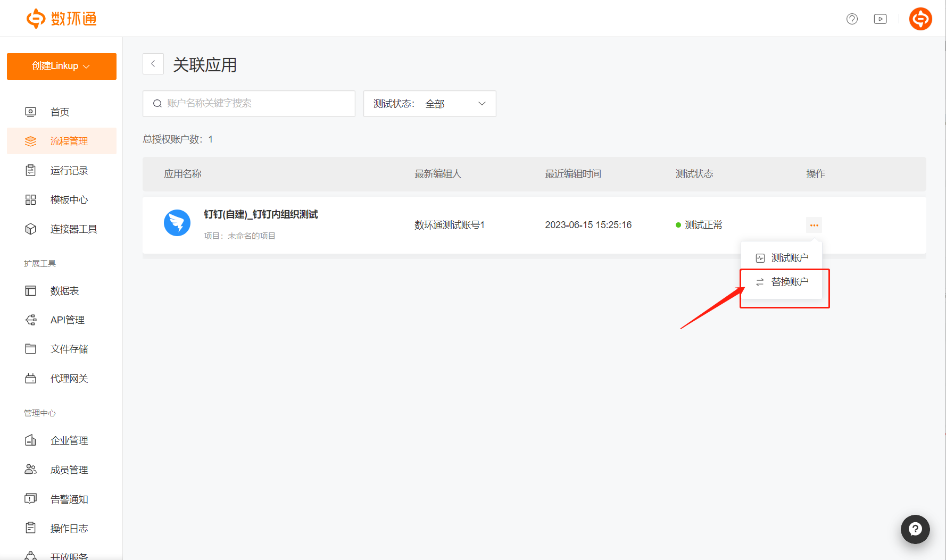This screenshot has width=946, height=560.
Task: Open the floating help chat button
Action: pos(915,529)
